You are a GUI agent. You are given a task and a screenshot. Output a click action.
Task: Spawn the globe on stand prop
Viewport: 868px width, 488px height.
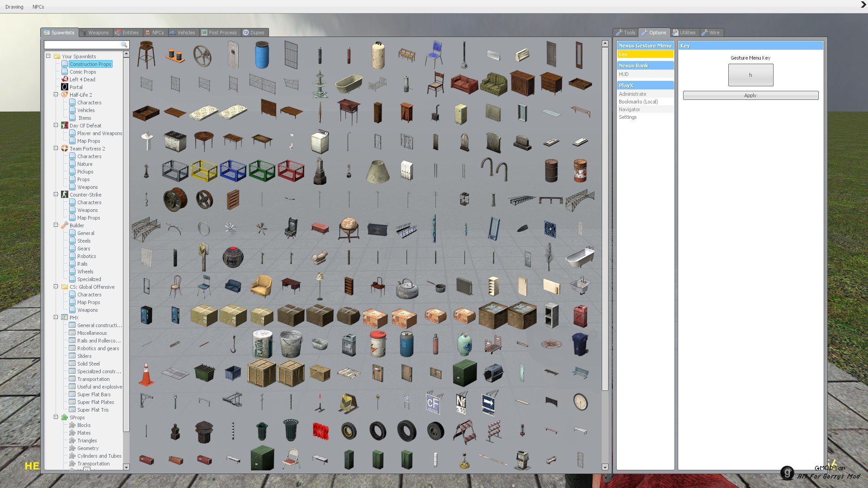(349, 229)
